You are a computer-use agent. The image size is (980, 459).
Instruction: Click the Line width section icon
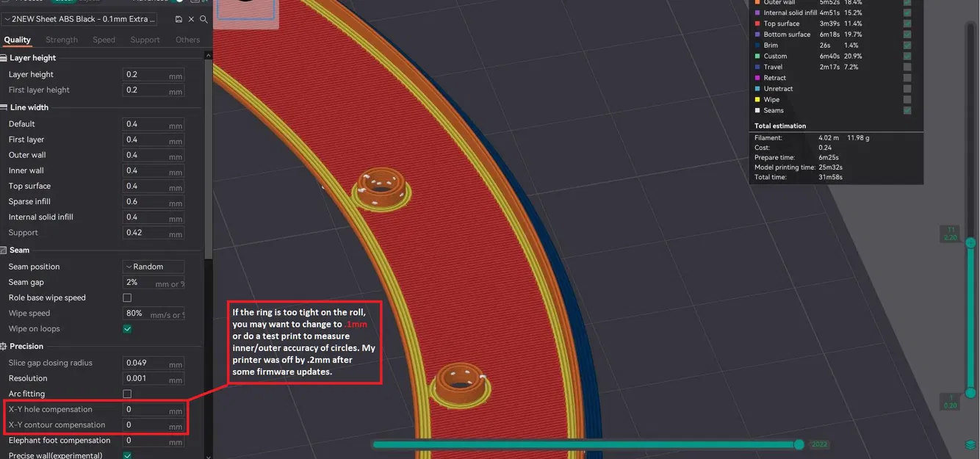pos(4,107)
